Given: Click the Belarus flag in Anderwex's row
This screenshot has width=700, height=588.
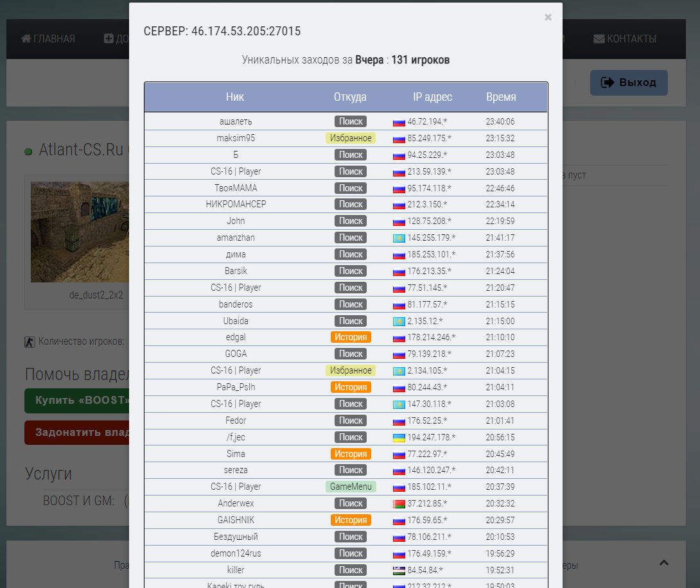Looking at the screenshot, I should (x=399, y=504).
